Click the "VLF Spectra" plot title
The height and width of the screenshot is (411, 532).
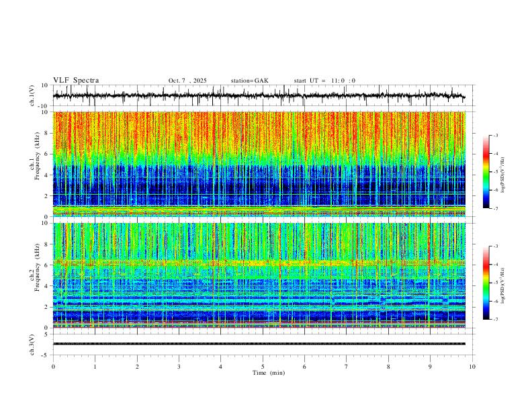coord(76,81)
